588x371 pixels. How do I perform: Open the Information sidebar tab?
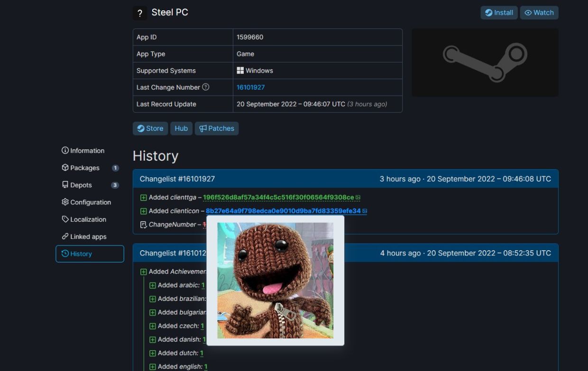point(83,151)
